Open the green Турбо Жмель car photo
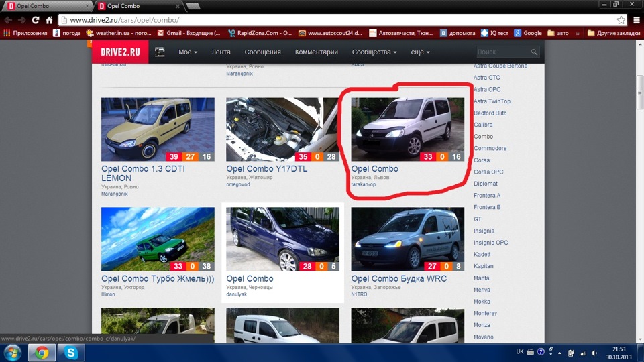This screenshot has width=644, height=362. [x=158, y=239]
